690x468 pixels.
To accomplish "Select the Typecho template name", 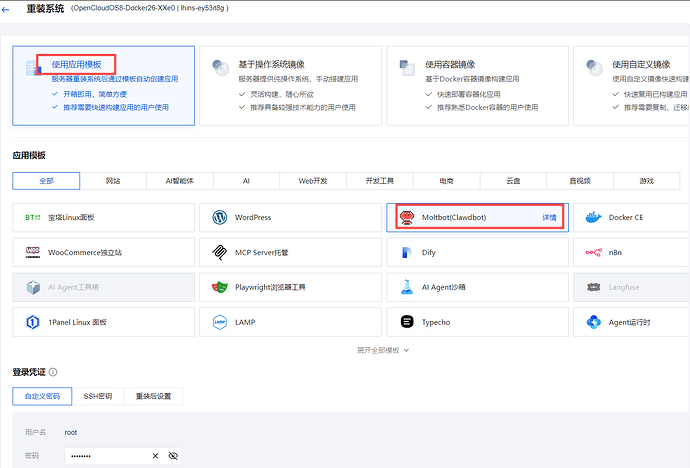I will [x=436, y=322].
